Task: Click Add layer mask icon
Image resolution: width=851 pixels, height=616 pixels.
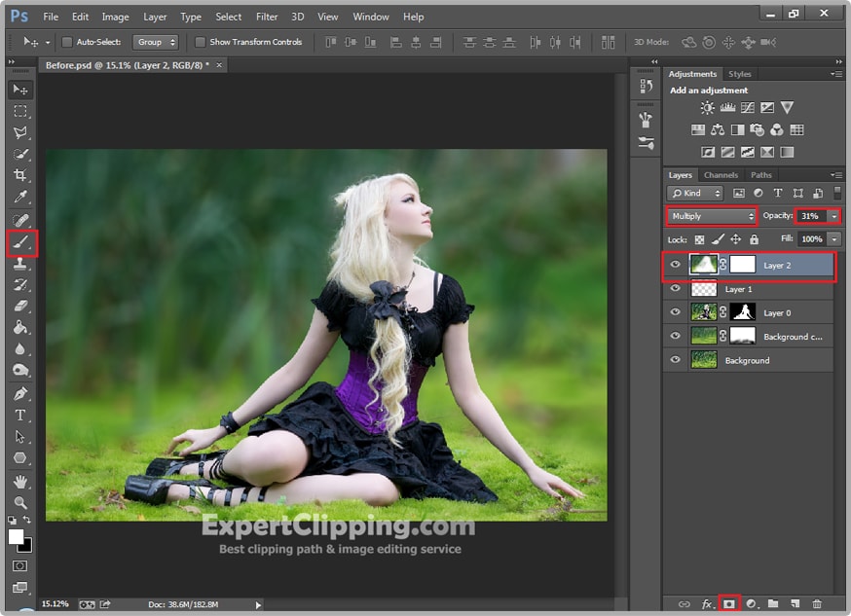Action: 728,604
